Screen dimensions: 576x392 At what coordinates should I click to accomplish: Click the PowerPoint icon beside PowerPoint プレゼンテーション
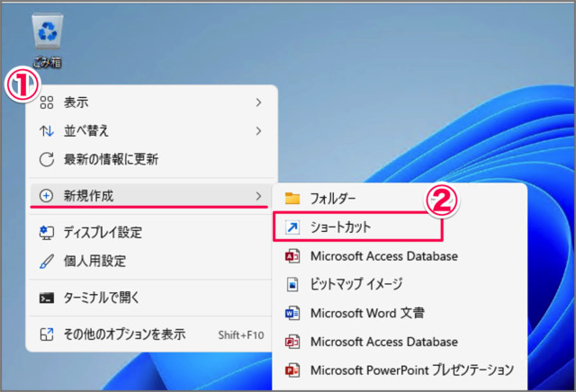pos(292,370)
